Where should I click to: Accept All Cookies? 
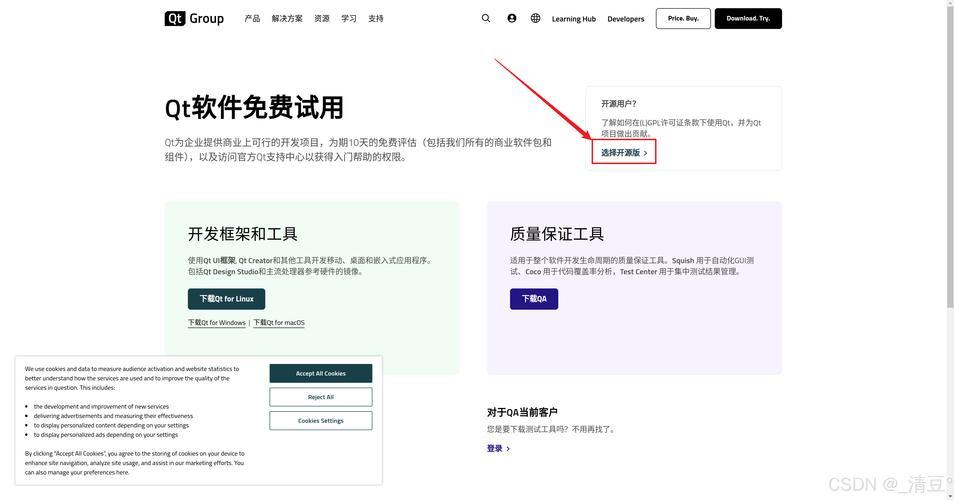(321, 373)
